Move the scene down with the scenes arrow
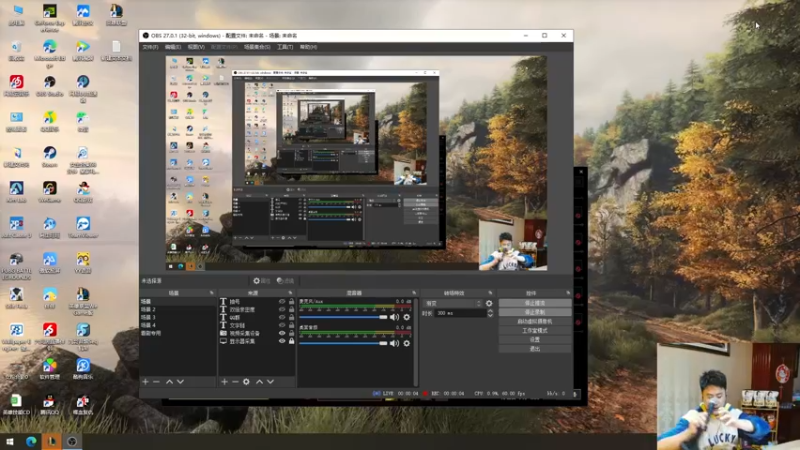This screenshot has width=800, height=450. pos(181,382)
